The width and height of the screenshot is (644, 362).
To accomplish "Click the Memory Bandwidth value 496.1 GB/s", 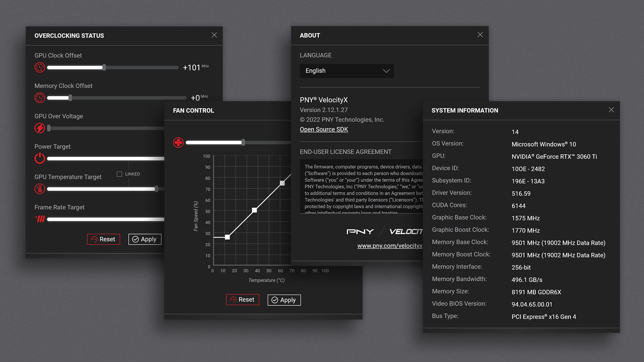I will pos(527,280).
